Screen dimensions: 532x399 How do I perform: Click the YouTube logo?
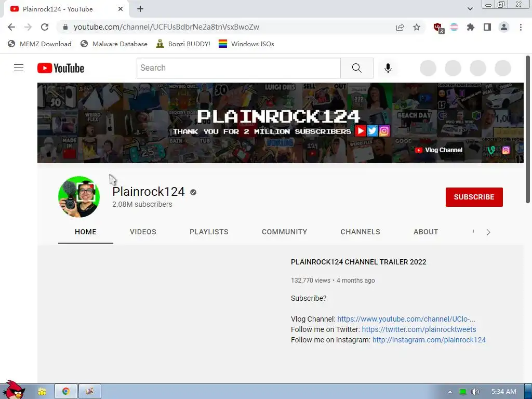tap(61, 68)
